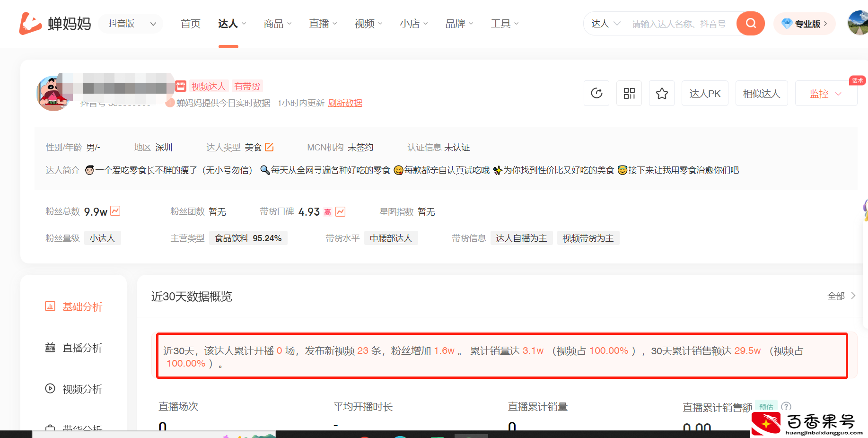Click the 达人PK button
Viewport: 868px width, 438px height.
coord(705,93)
